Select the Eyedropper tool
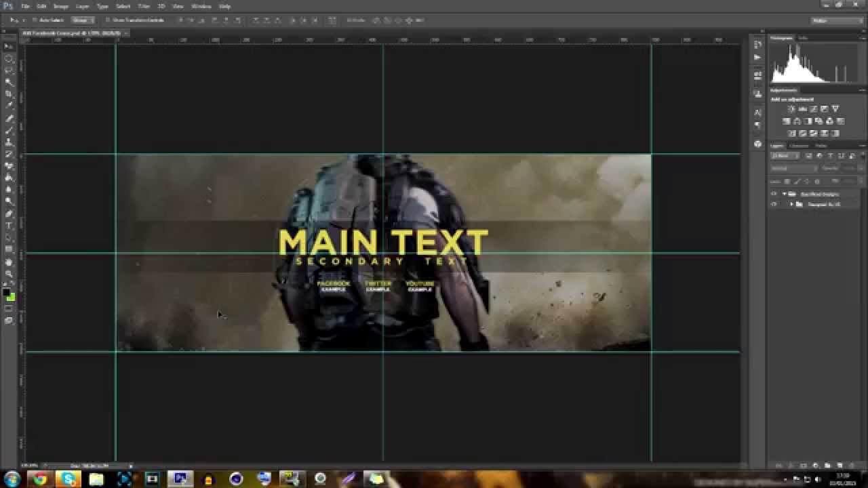 point(9,105)
